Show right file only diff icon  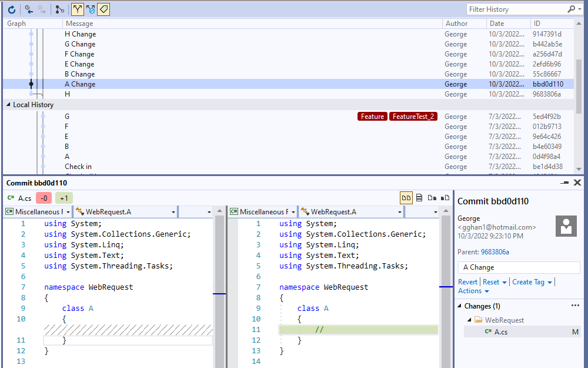pyautogui.click(x=445, y=198)
